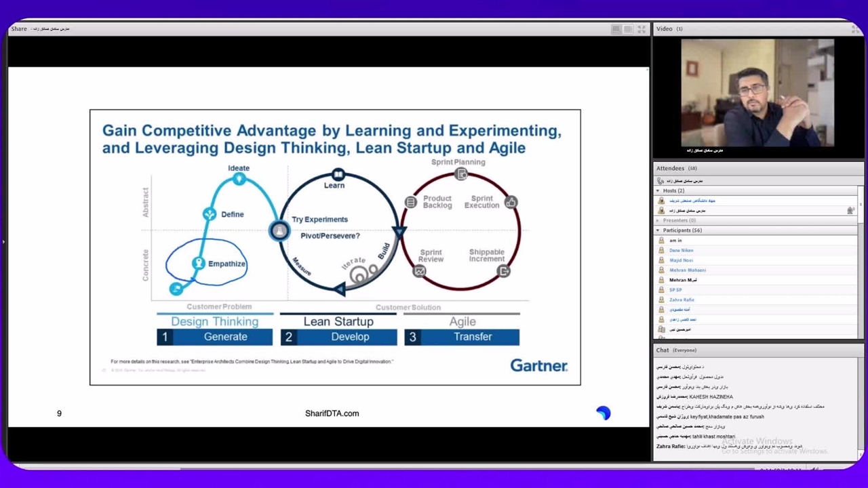The width and height of the screenshot is (868, 488).
Task: Select participant Mehran Mohseni in the list
Action: pyautogui.click(x=688, y=270)
